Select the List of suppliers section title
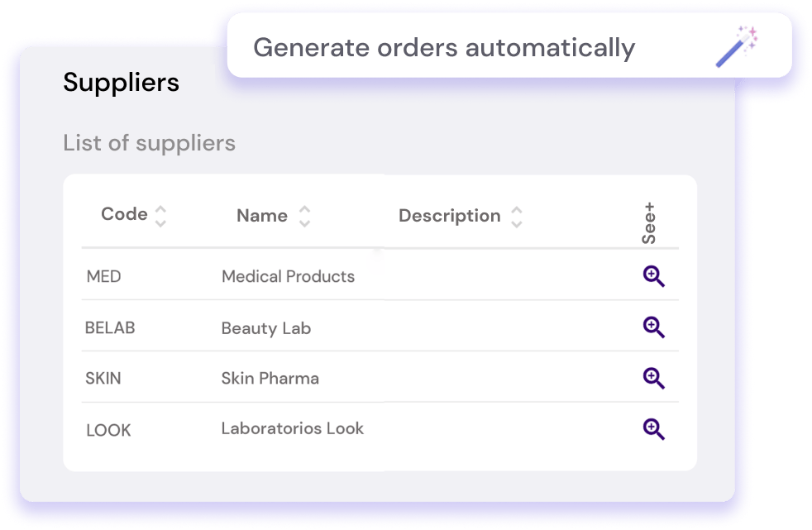 click(149, 142)
